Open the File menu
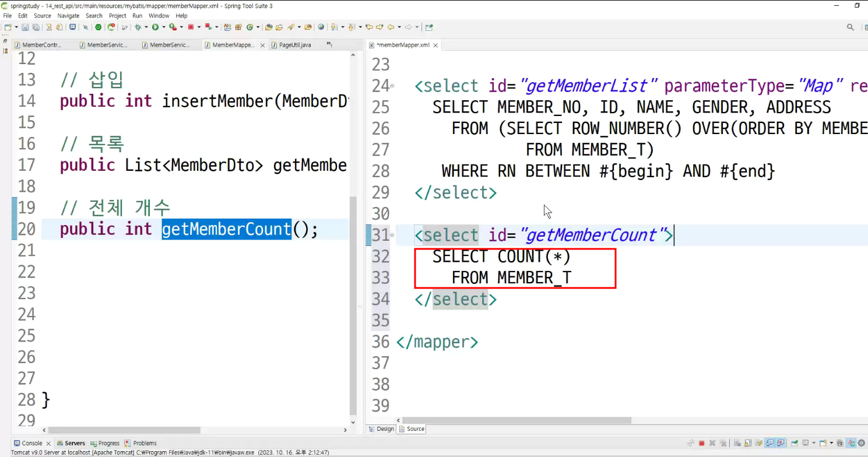 8,16
